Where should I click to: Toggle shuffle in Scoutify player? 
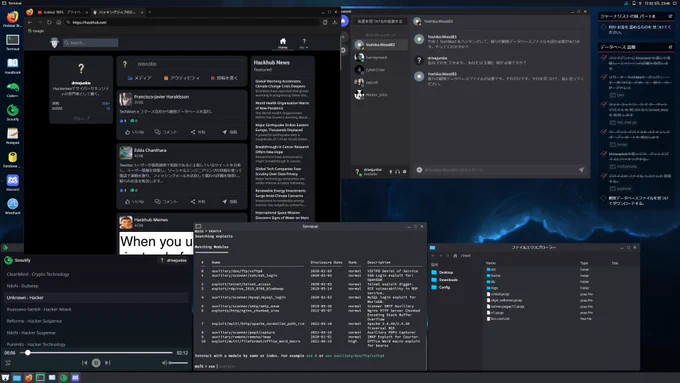point(8,363)
